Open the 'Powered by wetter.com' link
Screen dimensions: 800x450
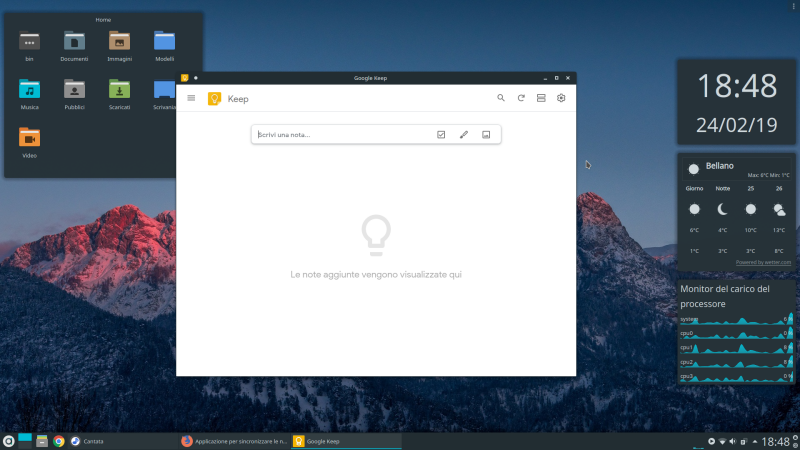(x=763, y=262)
